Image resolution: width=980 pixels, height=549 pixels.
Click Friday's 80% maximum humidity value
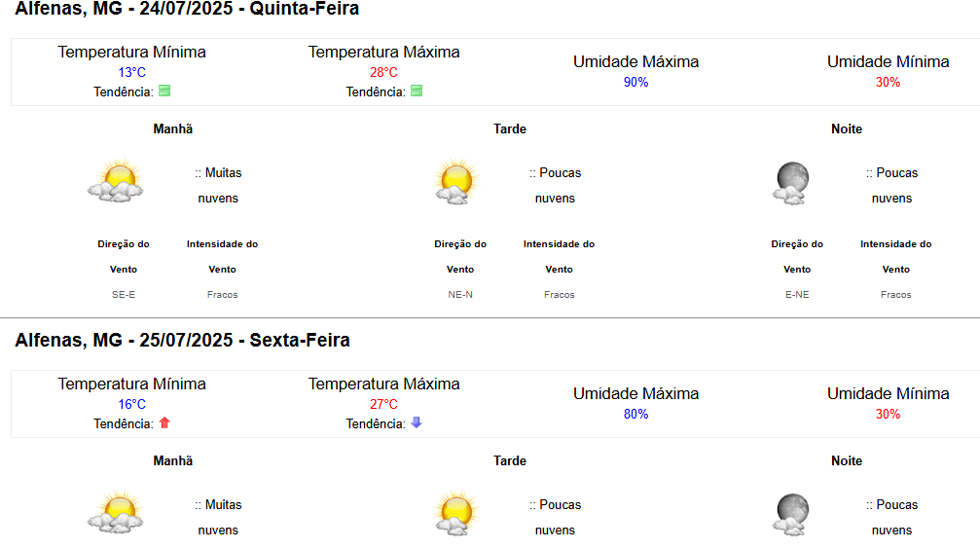coord(635,415)
